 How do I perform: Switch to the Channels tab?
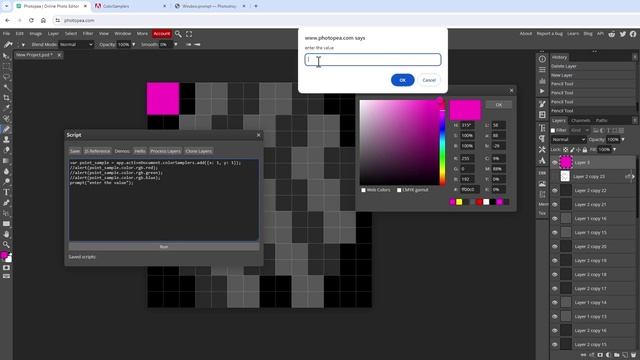click(581, 120)
